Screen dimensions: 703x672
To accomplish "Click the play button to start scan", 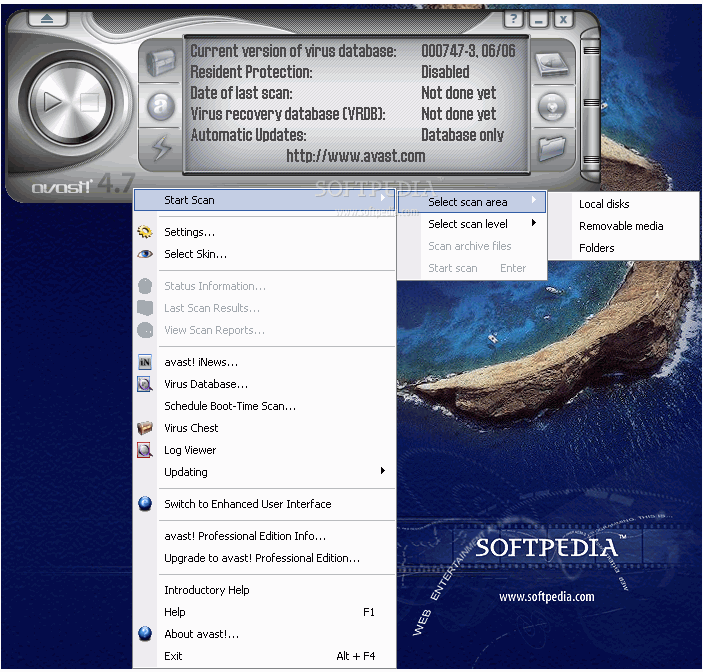I will click(52, 102).
